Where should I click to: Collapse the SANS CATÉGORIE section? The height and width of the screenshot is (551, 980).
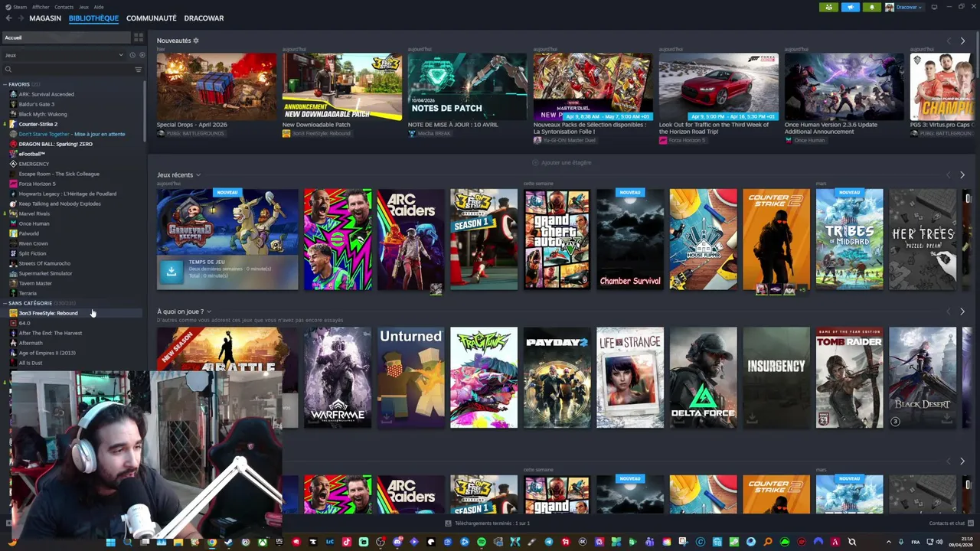tap(5, 303)
